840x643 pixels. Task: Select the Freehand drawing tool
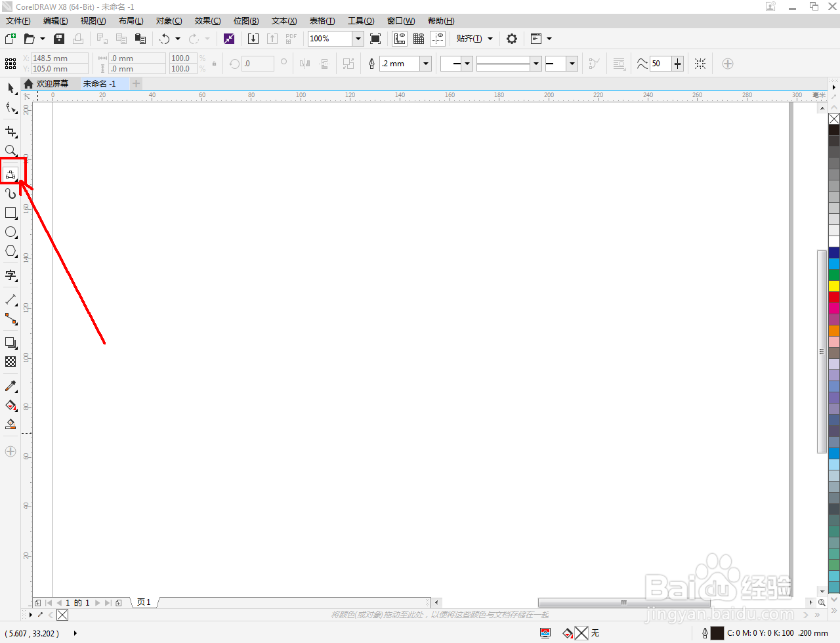(x=10, y=175)
